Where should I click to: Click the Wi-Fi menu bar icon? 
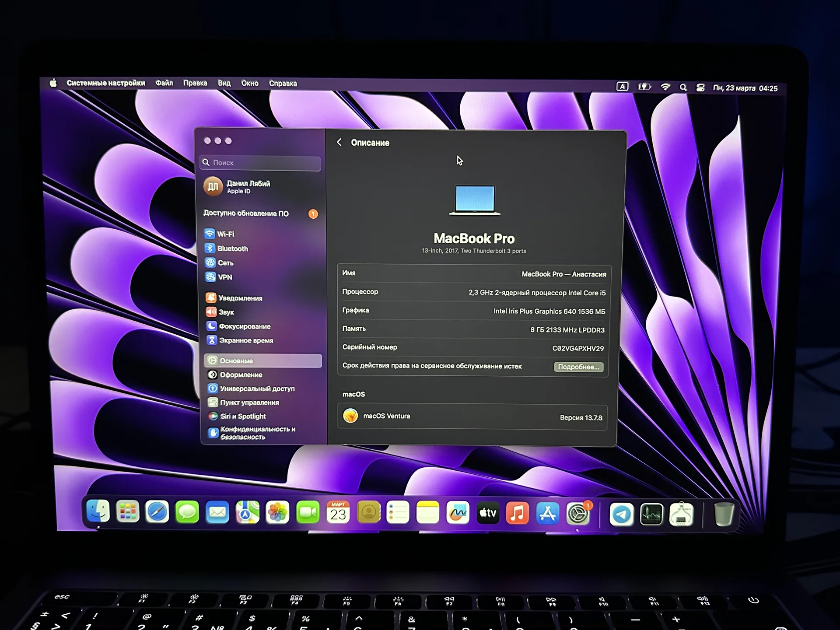coord(665,87)
